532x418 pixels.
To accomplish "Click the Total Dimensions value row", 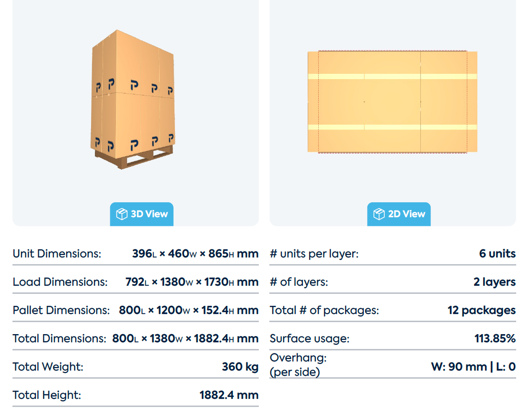I will 135,338.
